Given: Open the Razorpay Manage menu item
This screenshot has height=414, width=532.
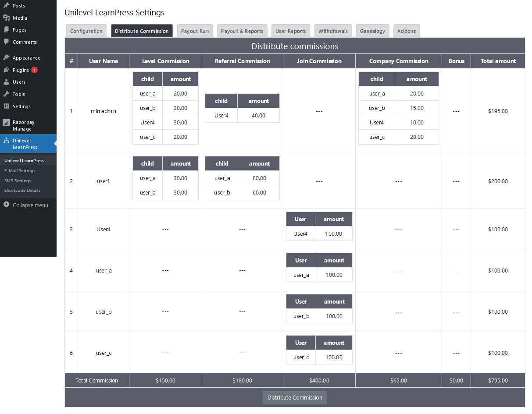Looking at the screenshot, I should 28,125.
